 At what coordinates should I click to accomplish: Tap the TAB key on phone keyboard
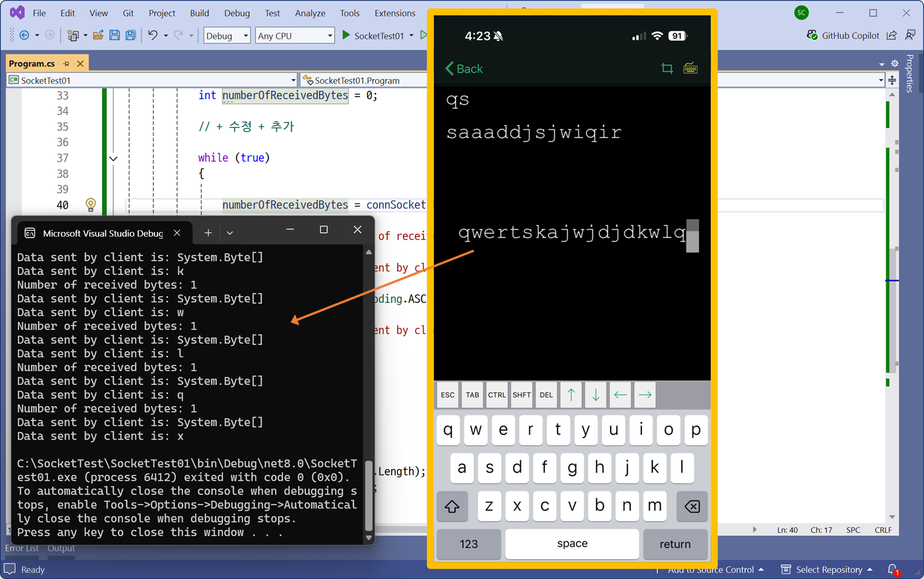[472, 395]
